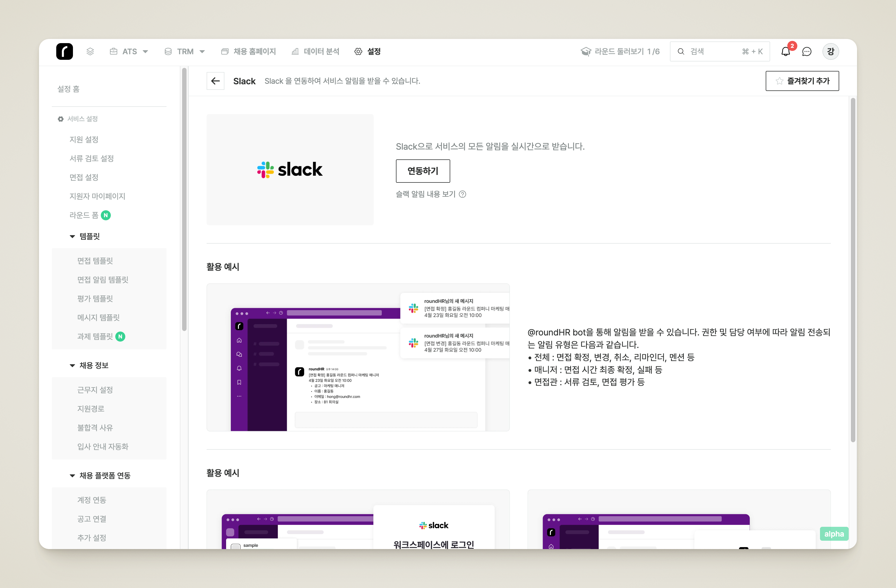Click the help circle next to 슬랙 알림 내용 보기
The height and width of the screenshot is (588, 896).
463,194
